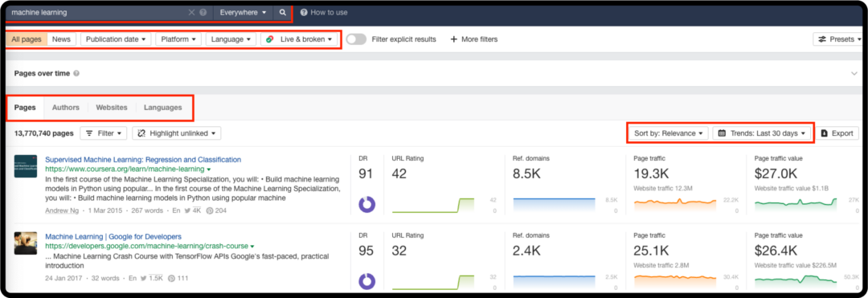The image size is (868, 298).
Task: Click the Google for Developers thumbnail
Action: point(26,243)
